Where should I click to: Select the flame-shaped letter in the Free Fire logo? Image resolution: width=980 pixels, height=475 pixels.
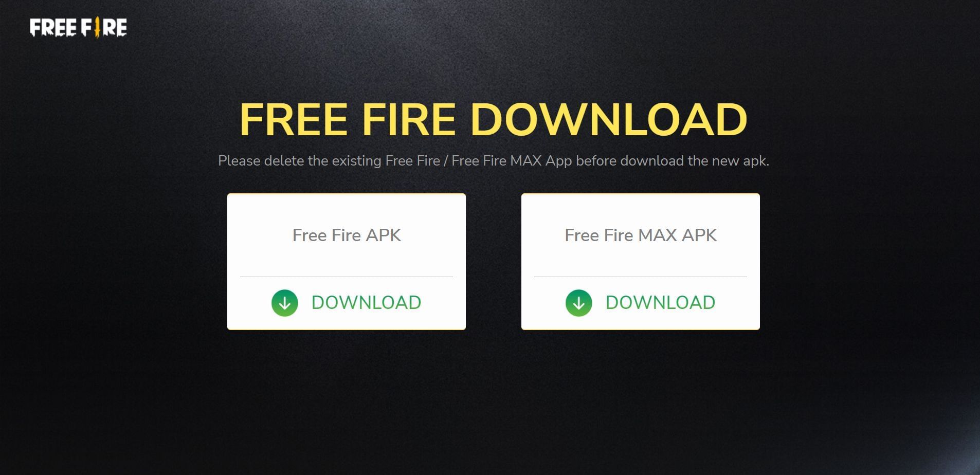[97, 28]
